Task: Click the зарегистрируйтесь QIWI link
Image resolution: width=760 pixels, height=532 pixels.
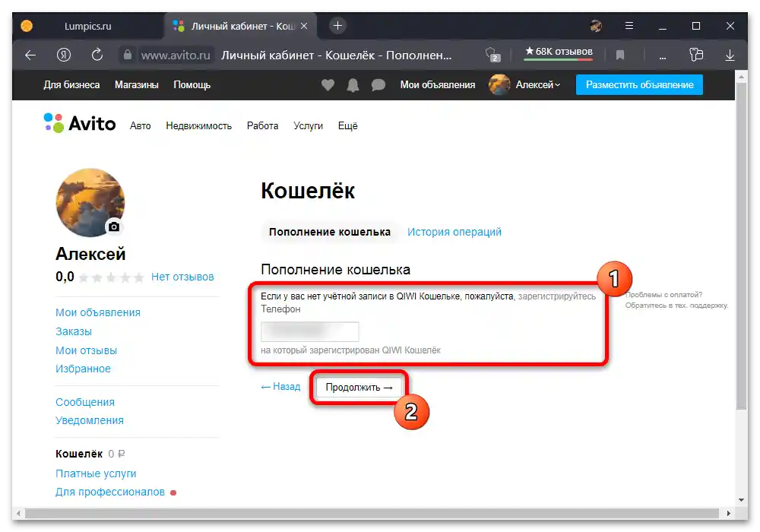Action: [x=556, y=296]
